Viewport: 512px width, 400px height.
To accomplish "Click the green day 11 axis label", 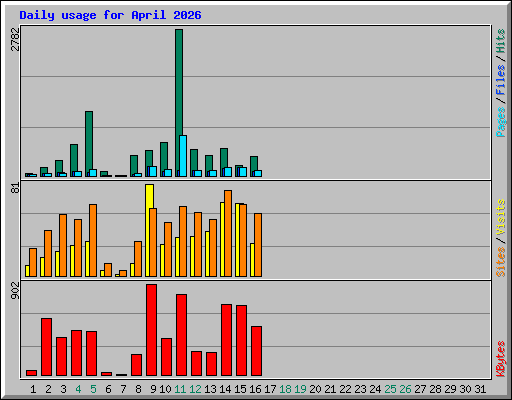I will pos(180,389).
